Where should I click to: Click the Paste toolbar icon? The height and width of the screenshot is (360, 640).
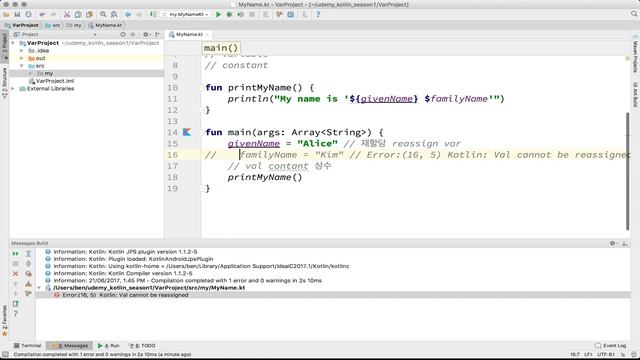[89, 14]
